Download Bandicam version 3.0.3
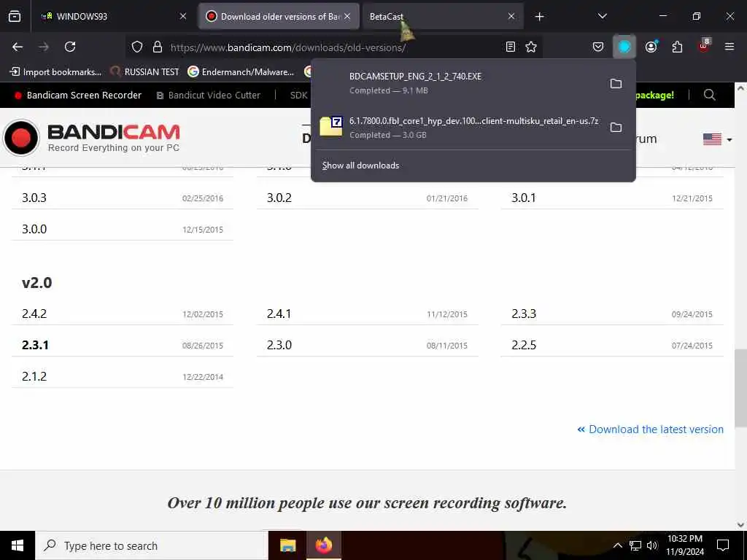The image size is (747, 560). point(34,198)
